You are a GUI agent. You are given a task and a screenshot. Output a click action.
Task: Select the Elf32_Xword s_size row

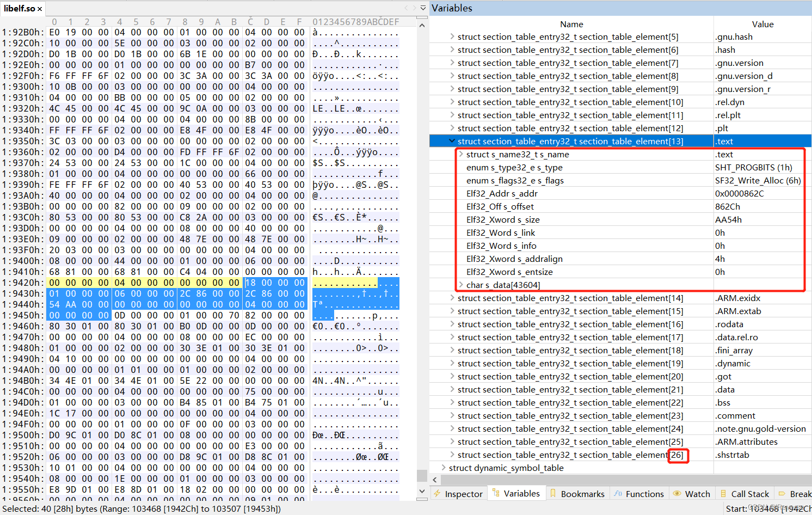tap(620, 219)
